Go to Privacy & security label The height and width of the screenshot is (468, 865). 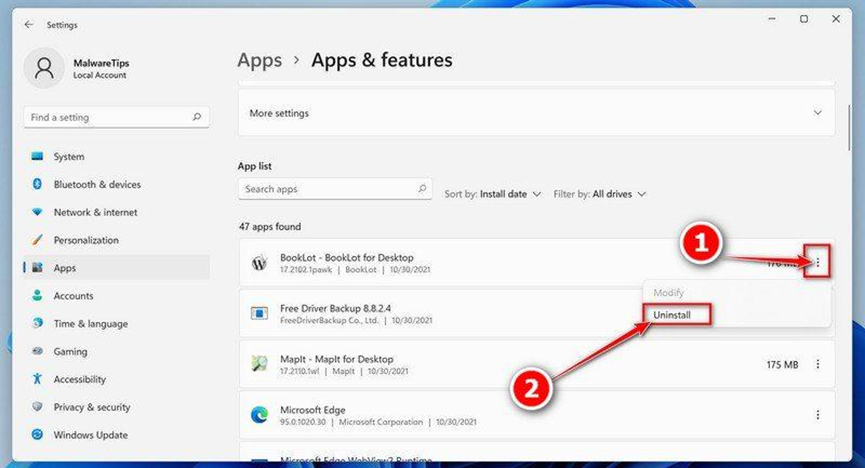tap(92, 407)
